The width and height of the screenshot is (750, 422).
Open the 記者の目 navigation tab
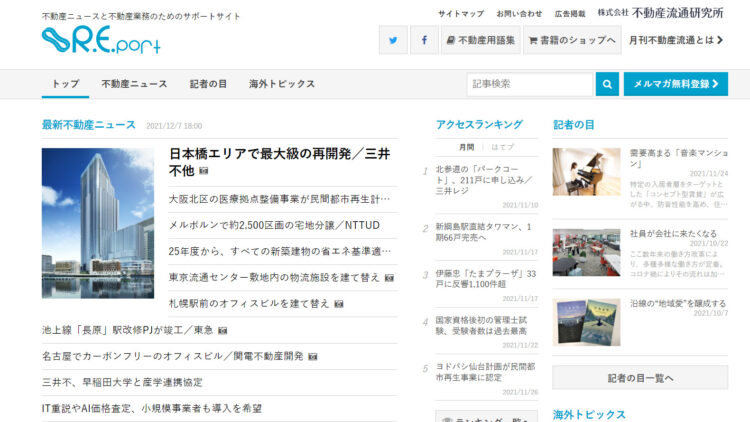click(x=209, y=84)
